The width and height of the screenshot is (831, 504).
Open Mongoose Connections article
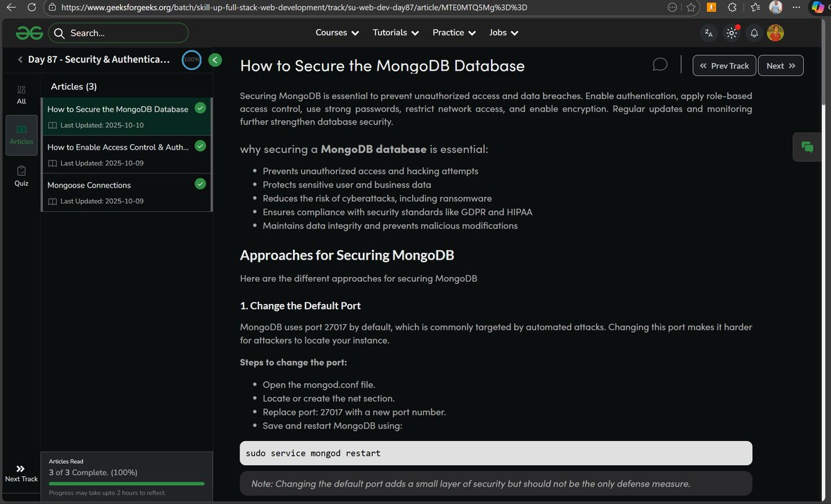(x=127, y=192)
